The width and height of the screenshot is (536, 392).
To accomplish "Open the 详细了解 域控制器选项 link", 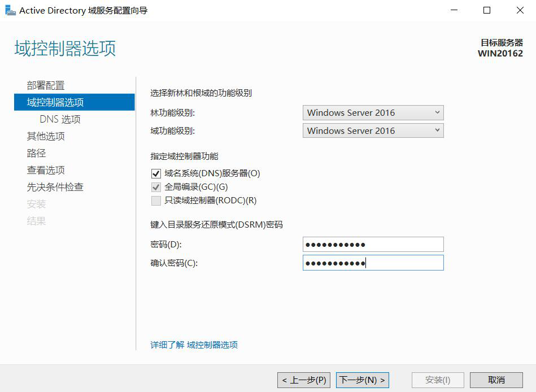I will tap(194, 345).
